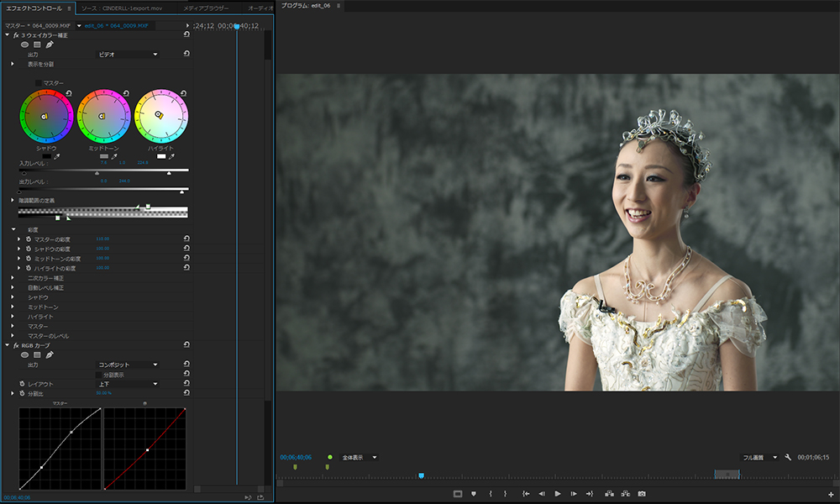
Task: Open the 出力 ビデオ dropdown
Action: coord(128,54)
